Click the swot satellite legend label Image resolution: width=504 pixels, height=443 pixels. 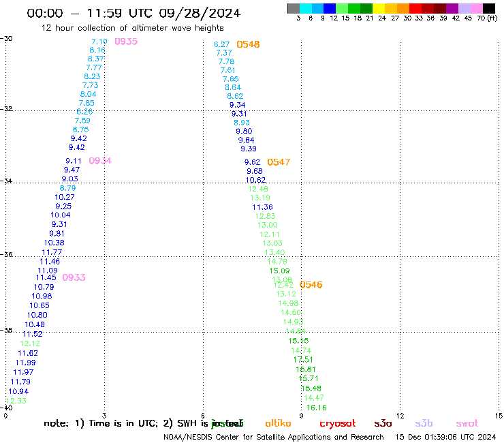(x=467, y=424)
